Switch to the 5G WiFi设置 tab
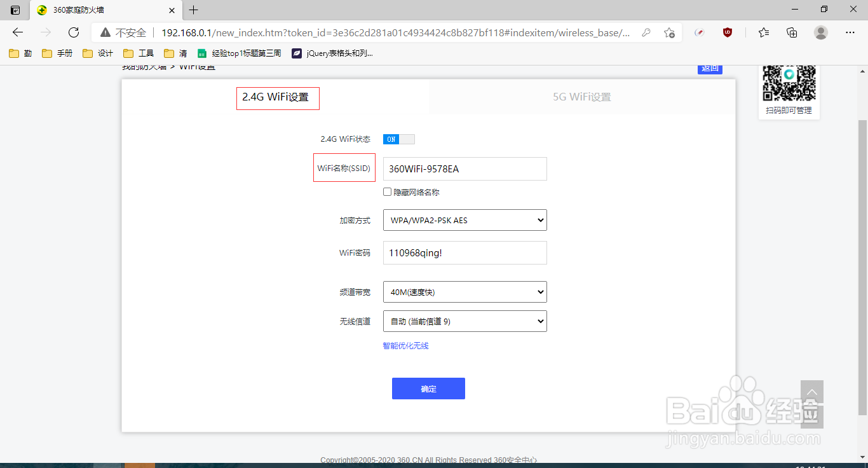The height and width of the screenshot is (468, 868). [582, 97]
